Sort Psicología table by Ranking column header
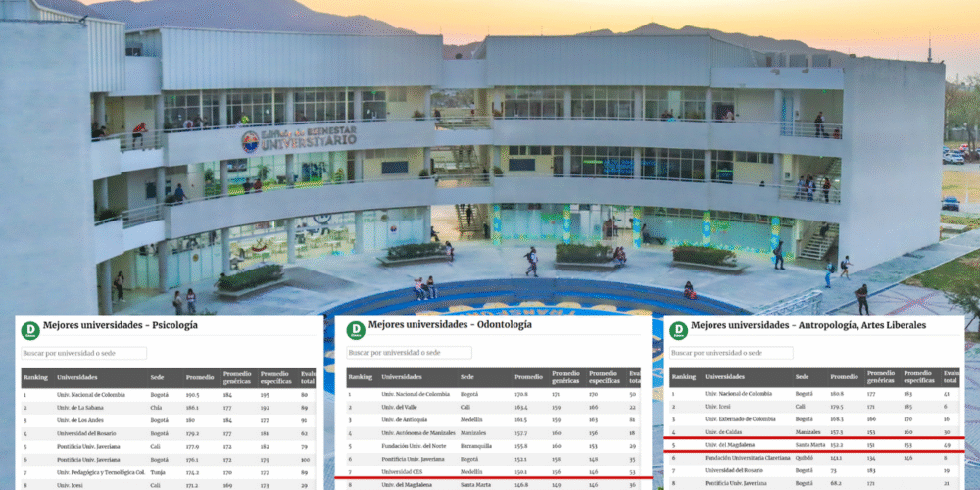Image resolution: width=980 pixels, height=490 pixels. click(x=36, y=377)
